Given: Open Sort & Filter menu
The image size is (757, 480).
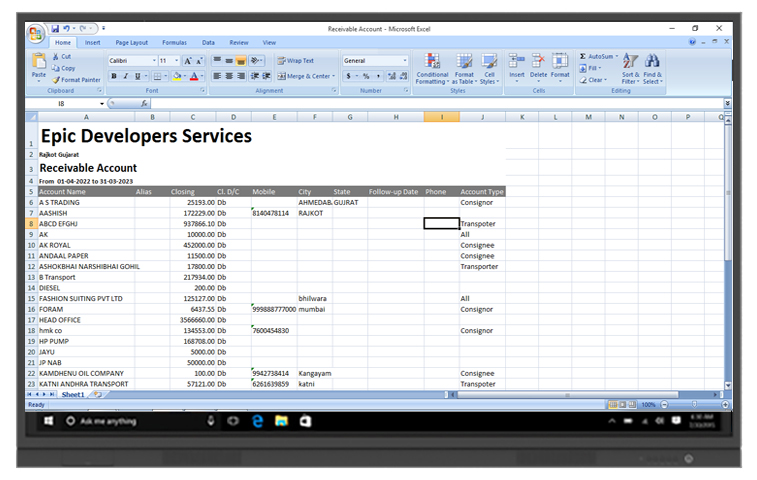Looking at the screenshot, I should 631,69.
